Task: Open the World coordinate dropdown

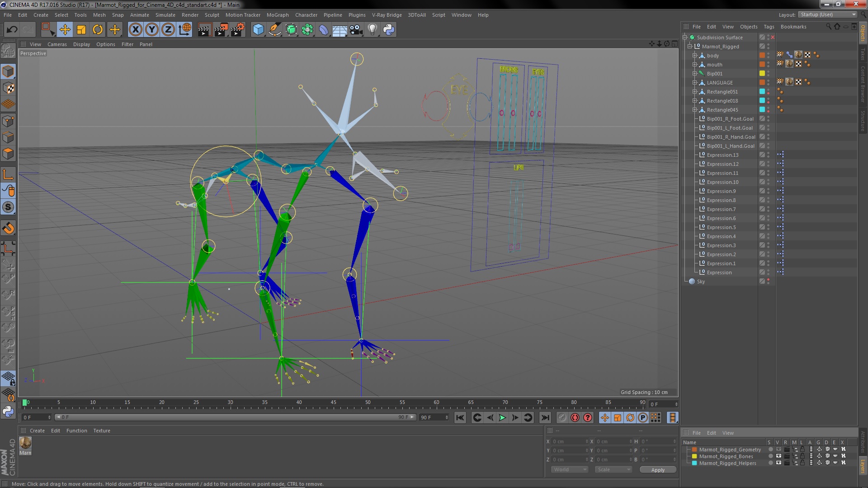Action: (570, 470)
